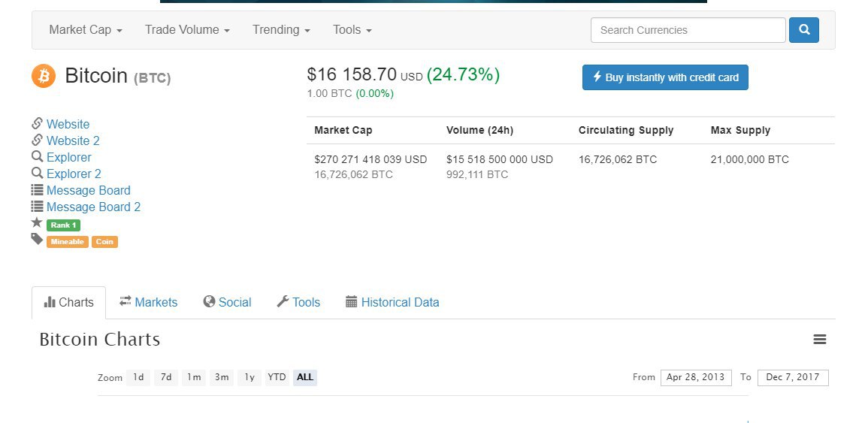Screen dimensions: 868x423
Task: Open the Market Cap dropdown menu
Action: (x=86, y=30)
